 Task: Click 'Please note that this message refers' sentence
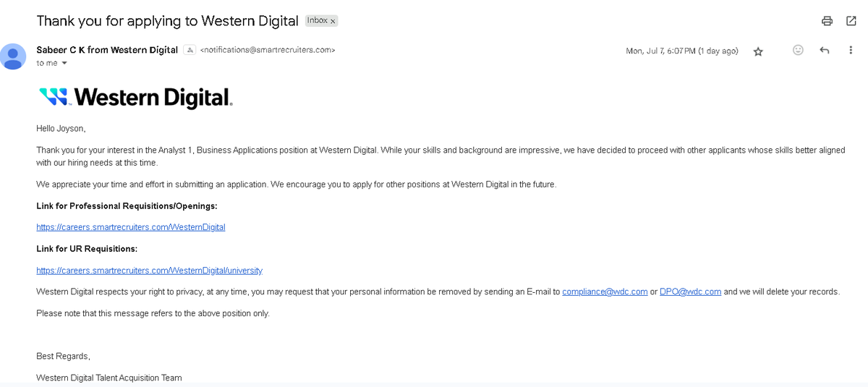click(x=153, y=314)
